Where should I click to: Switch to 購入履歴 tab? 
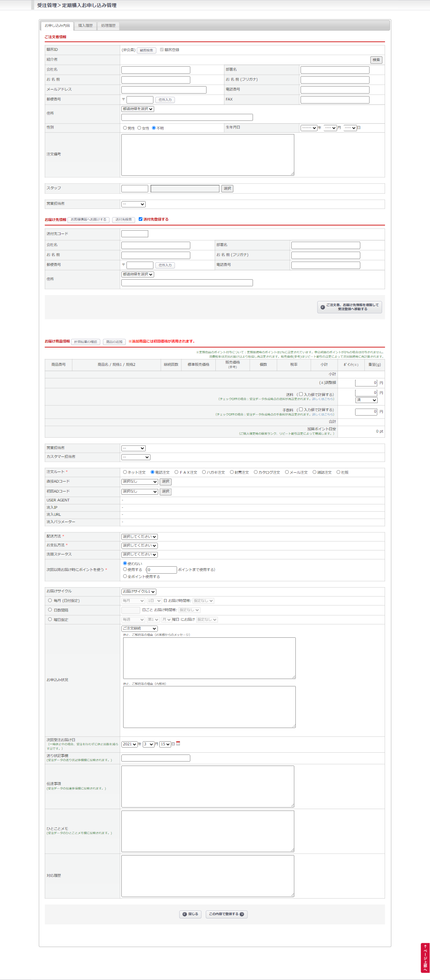(85, 25)
